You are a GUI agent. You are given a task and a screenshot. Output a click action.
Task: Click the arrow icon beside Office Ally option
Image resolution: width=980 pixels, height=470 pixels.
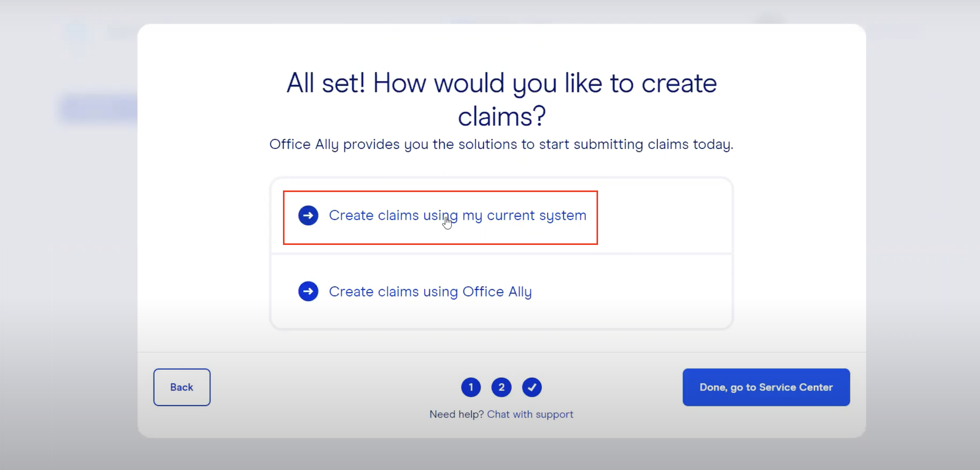click(x=308, y=291)
